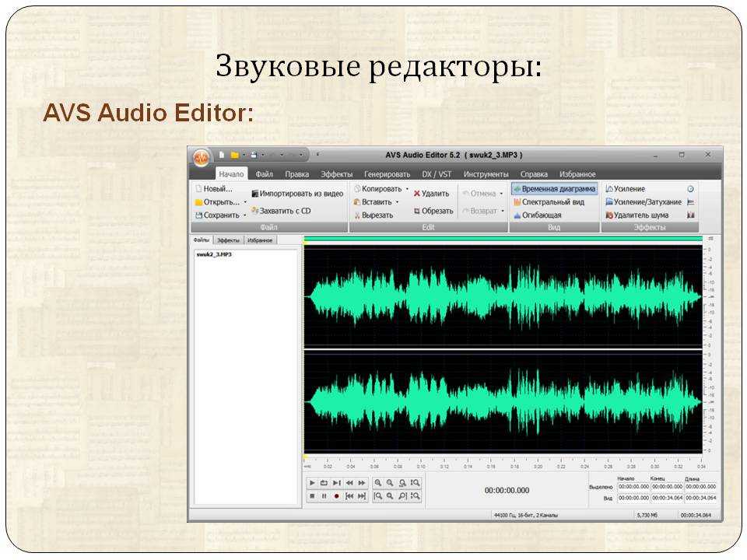The width and height of the screenshot is (747, 560).
Task: Open the Начало ribbon tab
Action: 231,173
